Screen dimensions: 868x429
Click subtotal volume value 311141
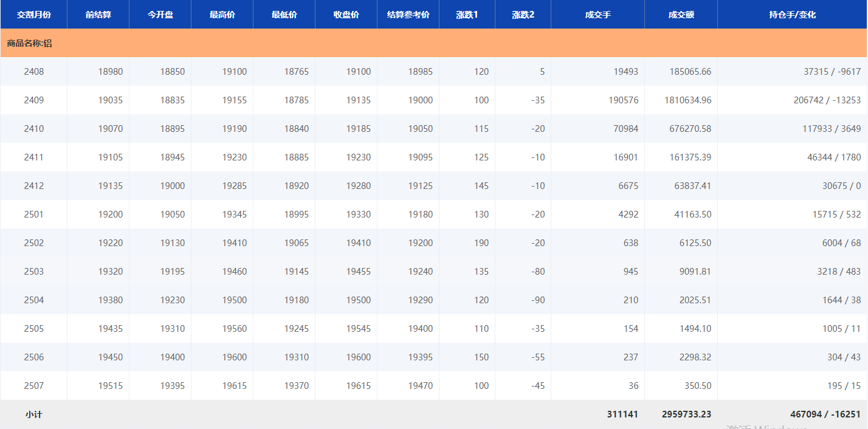tap(622, 414)
